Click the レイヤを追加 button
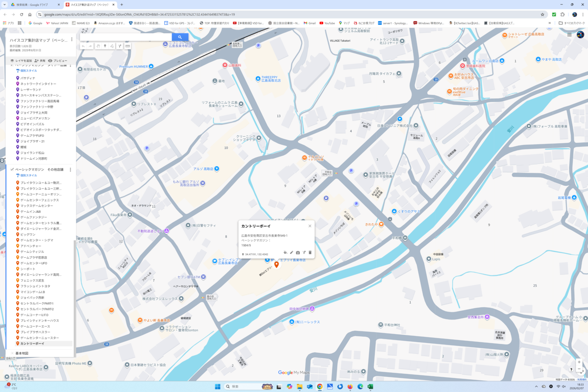 tap(21, 60)
